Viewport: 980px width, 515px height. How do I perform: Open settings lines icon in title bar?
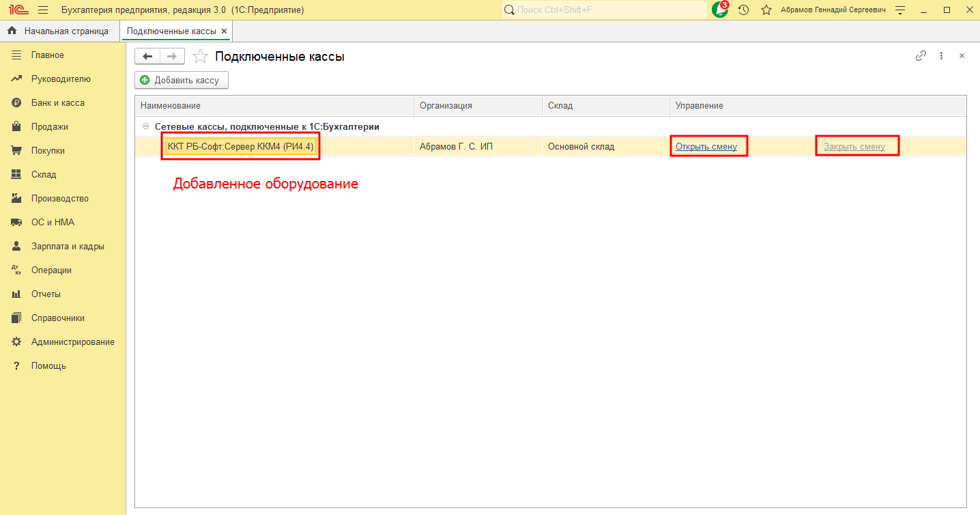[900, 10]
